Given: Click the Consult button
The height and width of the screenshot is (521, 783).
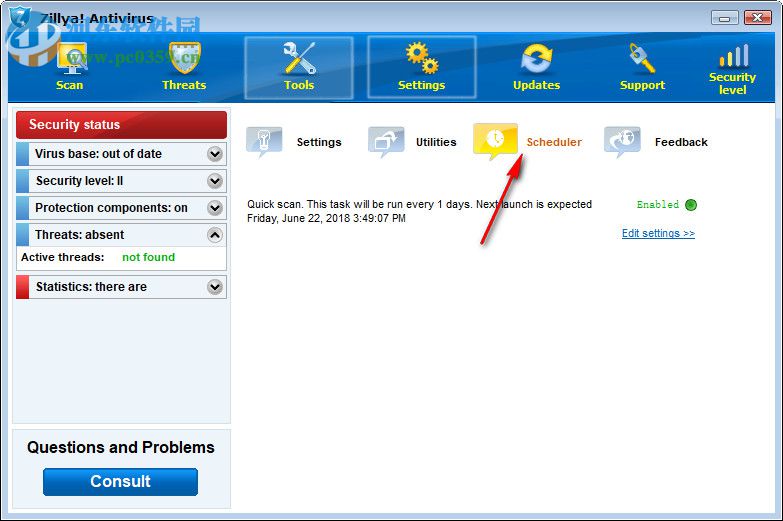Looking at the screenshot, I should click(120, 482).
